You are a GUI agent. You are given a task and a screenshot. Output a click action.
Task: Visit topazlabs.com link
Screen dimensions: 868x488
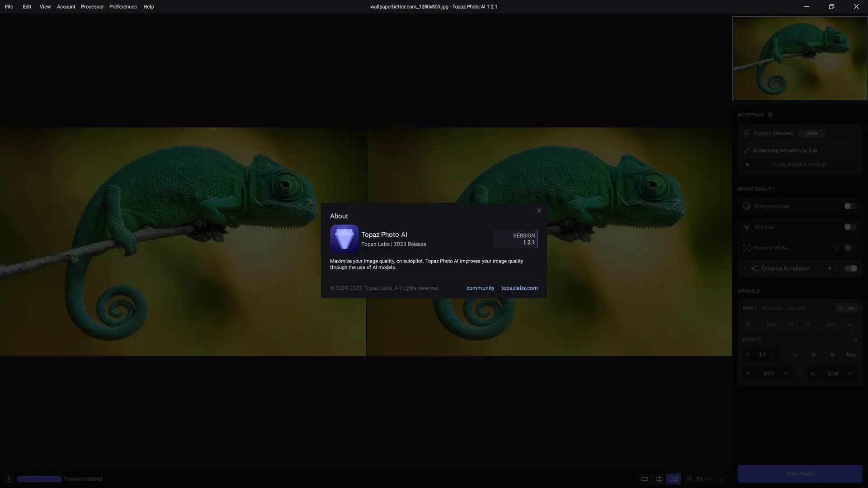[x=519, y=288]
